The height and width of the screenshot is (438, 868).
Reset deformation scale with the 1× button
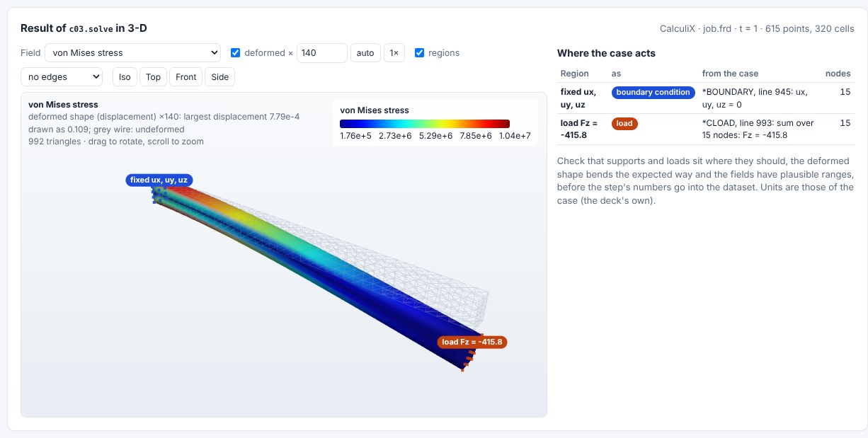(x=394, y=53)
